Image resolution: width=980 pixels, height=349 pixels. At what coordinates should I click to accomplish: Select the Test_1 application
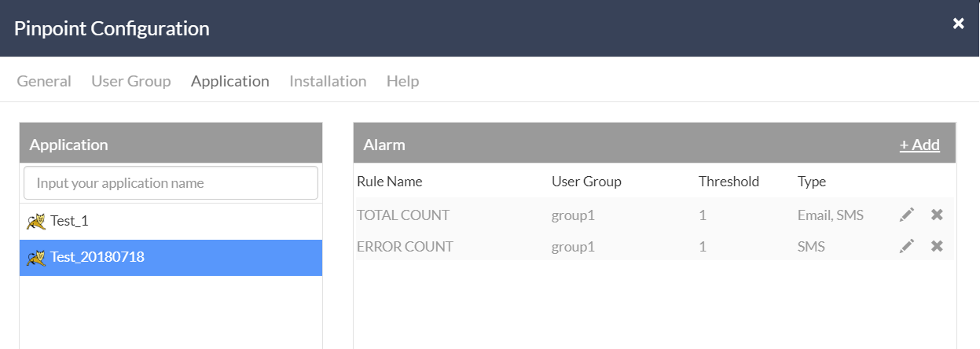pos(171,221)
